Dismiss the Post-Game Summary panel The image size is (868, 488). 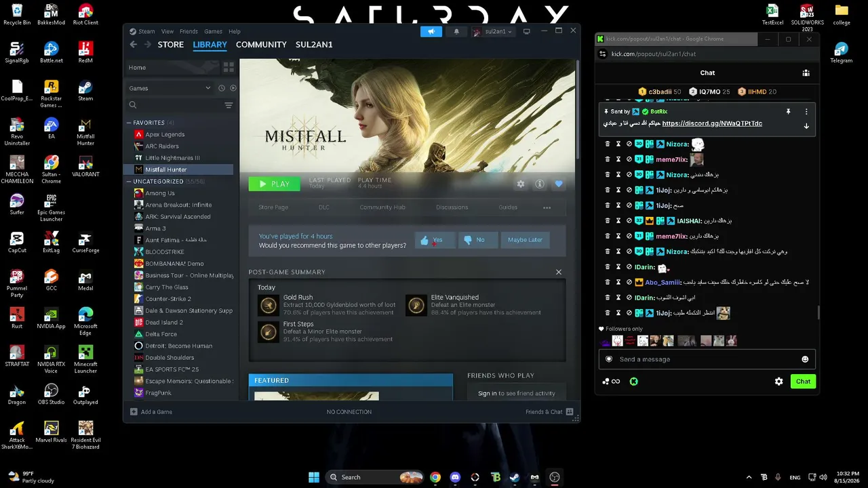click(x=559, y=272)
